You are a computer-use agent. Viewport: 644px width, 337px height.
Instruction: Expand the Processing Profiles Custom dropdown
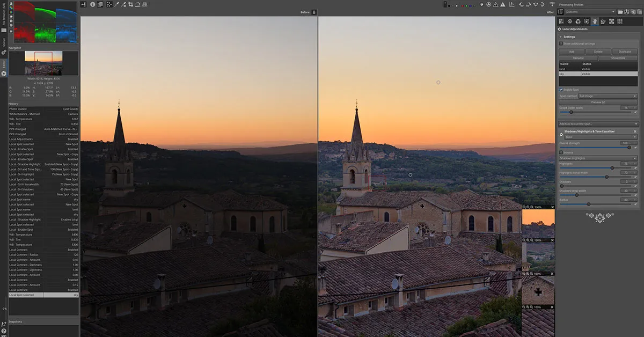point(589,12)
